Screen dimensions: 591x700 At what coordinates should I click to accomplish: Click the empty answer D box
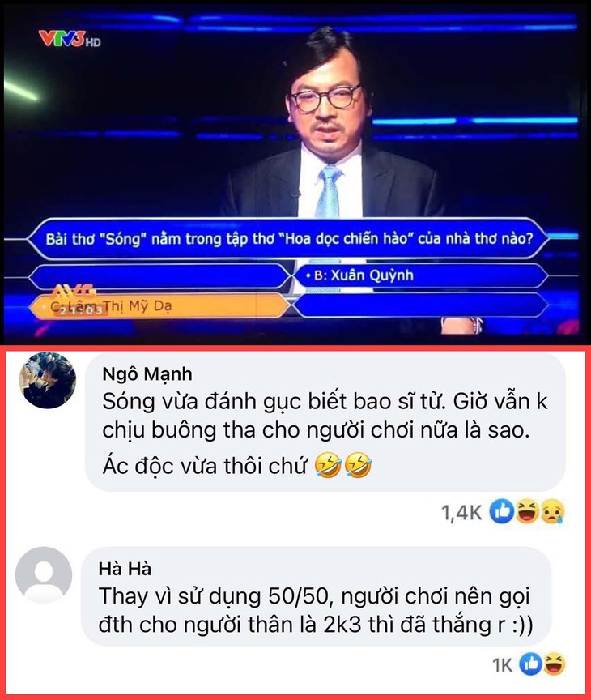click(420, 307)
